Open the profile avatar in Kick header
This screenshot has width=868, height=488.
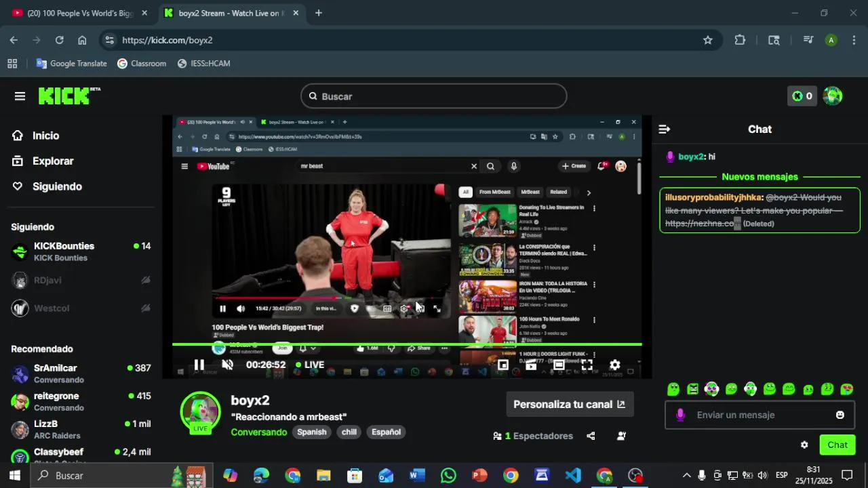click(x=833, y=96)
